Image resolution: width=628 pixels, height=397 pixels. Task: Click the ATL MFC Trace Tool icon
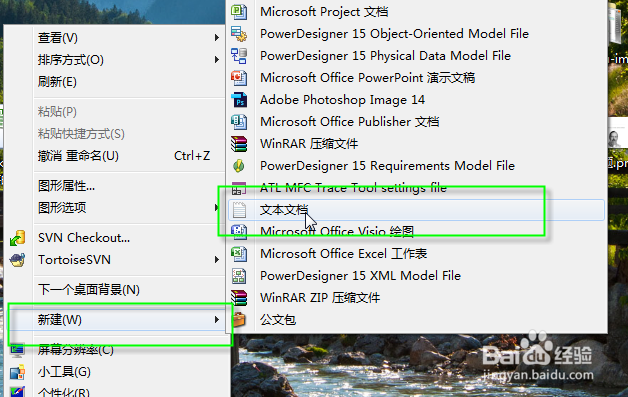239,188
